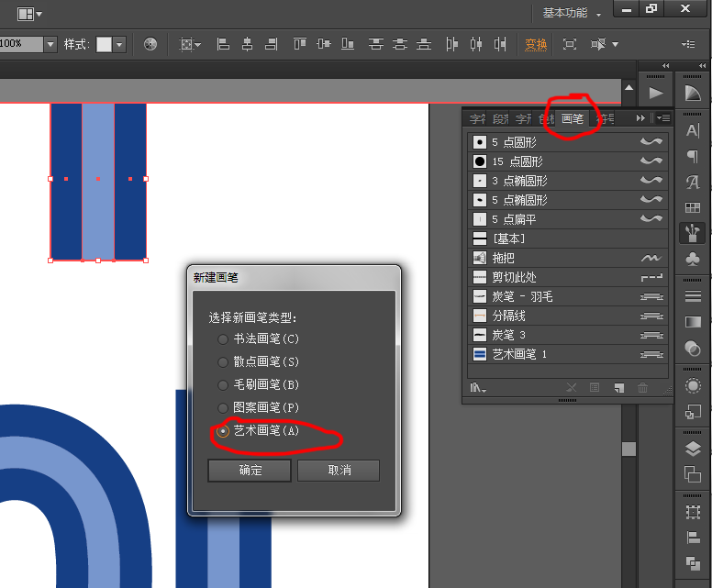
Task: Click the horizontal align center icon
Action: point(247,44)
